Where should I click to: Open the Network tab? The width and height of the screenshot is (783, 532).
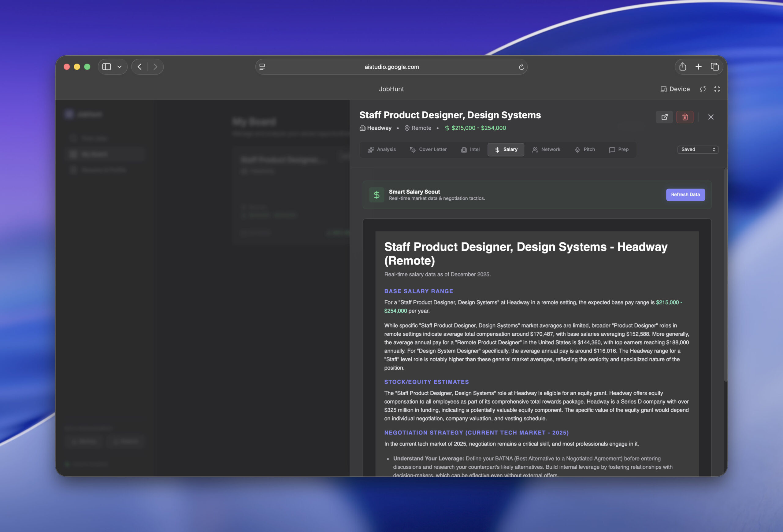546,150
